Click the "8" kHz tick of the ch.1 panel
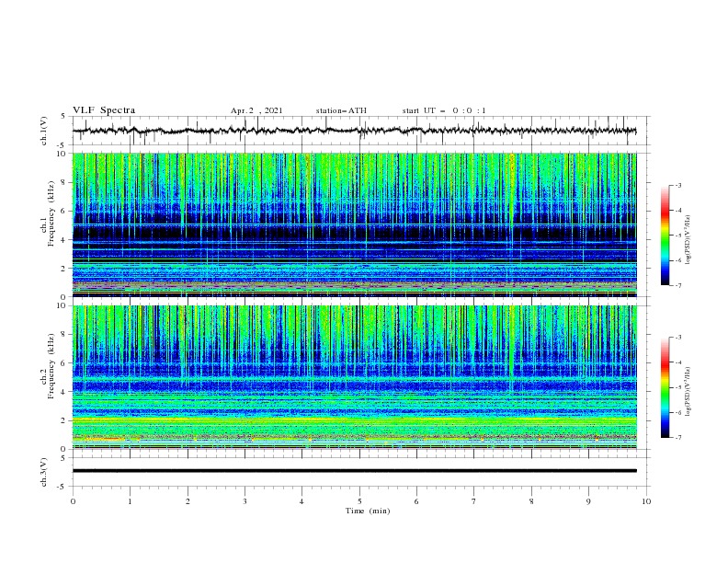Viewport: 728px width, 563px height. coord(65,182)
